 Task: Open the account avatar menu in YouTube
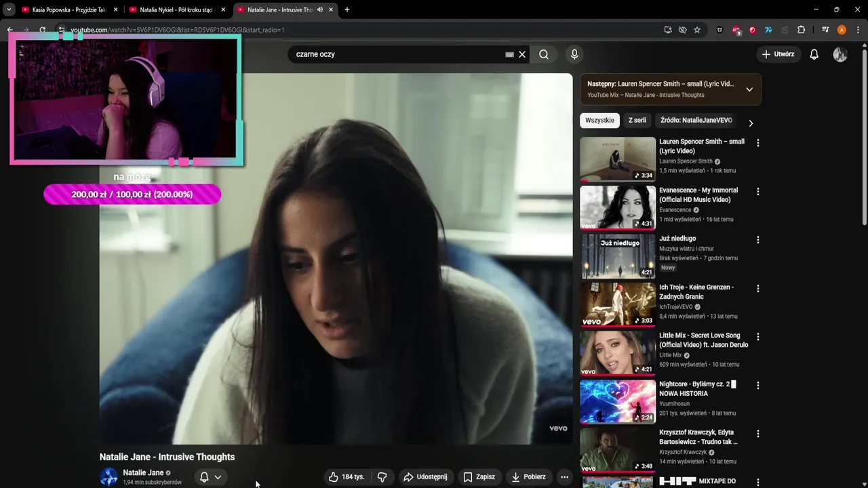[x=840, y=54]
